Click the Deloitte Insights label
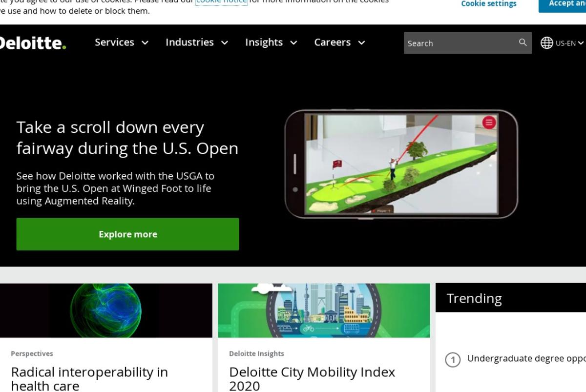 click(256, 353)
